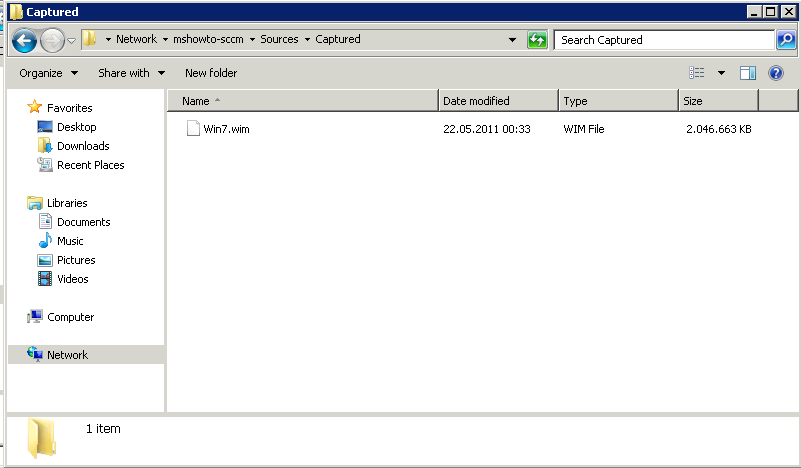Screen dimensions: 801x468
Task: Refresh the Captured folder view
Action: click(537, 40)
